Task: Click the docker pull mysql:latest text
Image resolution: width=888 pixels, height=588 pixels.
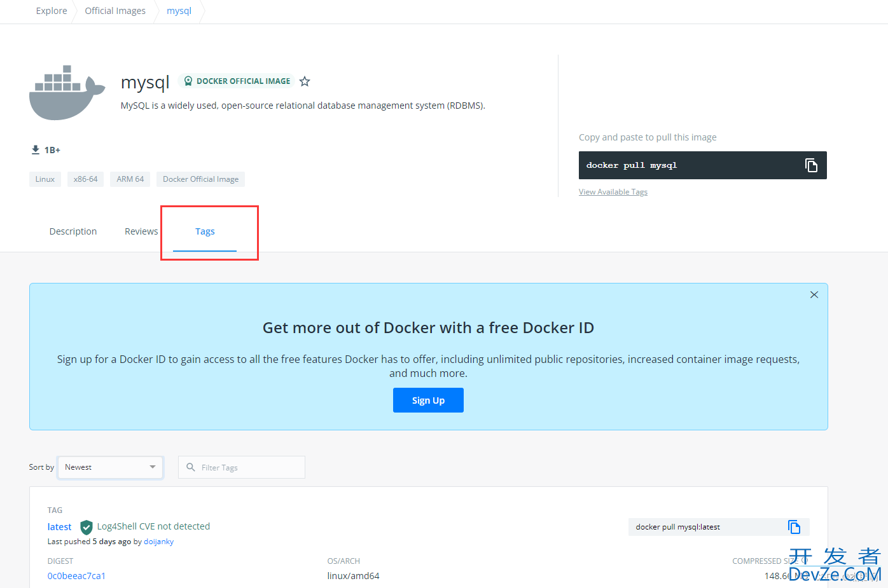Action: click(x=677, y=527)
